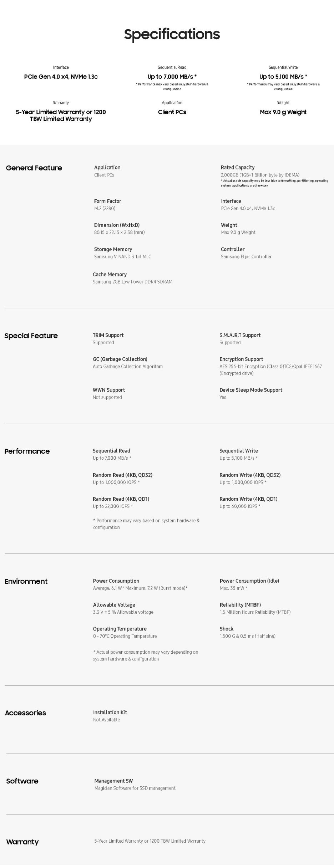Click the Installation Kit label

coord(110,713)
